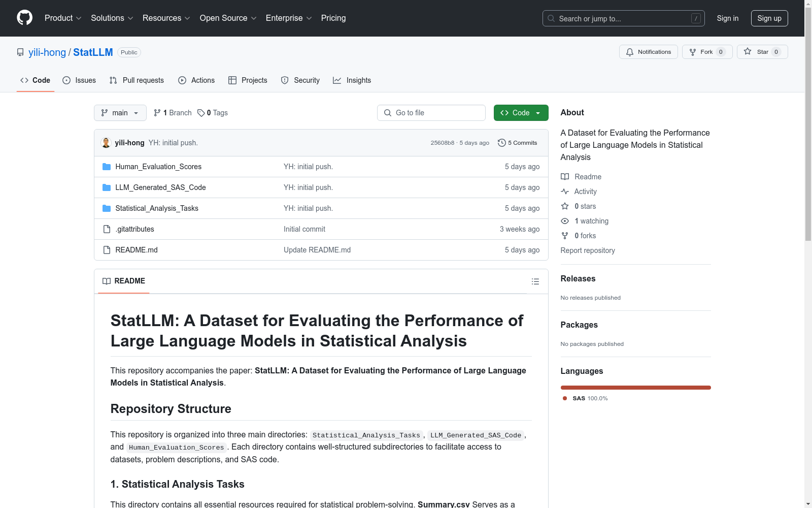Click the README book icon in README header
The width and height of the screenshot is (812, 508).
(107, 281)
